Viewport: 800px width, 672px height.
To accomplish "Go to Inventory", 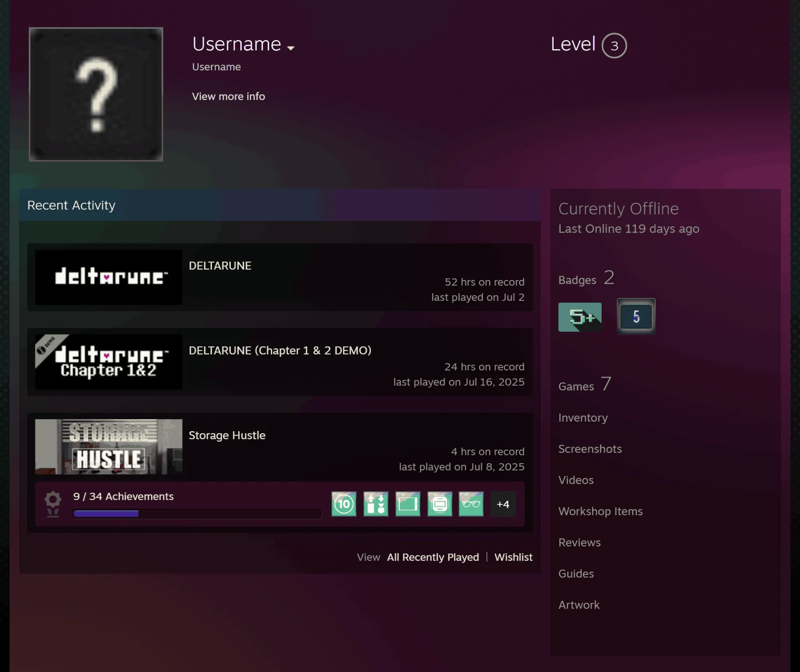I will 583,417.
